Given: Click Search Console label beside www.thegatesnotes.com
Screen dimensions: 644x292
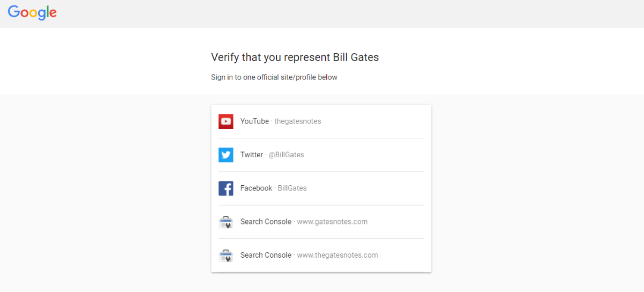Looking at the screenshot, I should coord(266,255).
